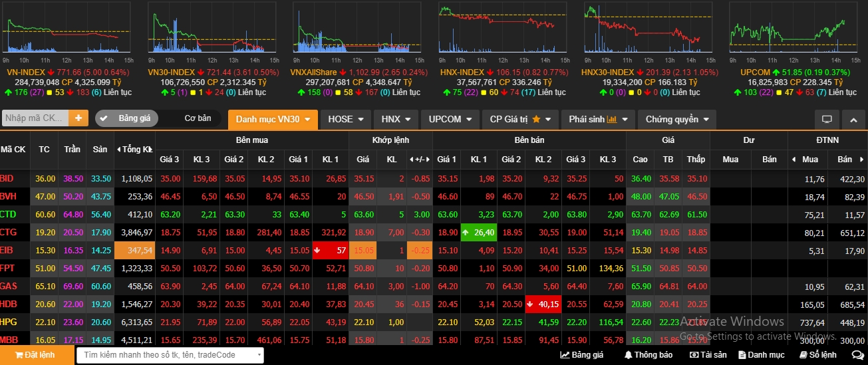Open Danh mục in bottom bar
The width and height of the screenshot is (868, 365).
click(x=761, y=355)
